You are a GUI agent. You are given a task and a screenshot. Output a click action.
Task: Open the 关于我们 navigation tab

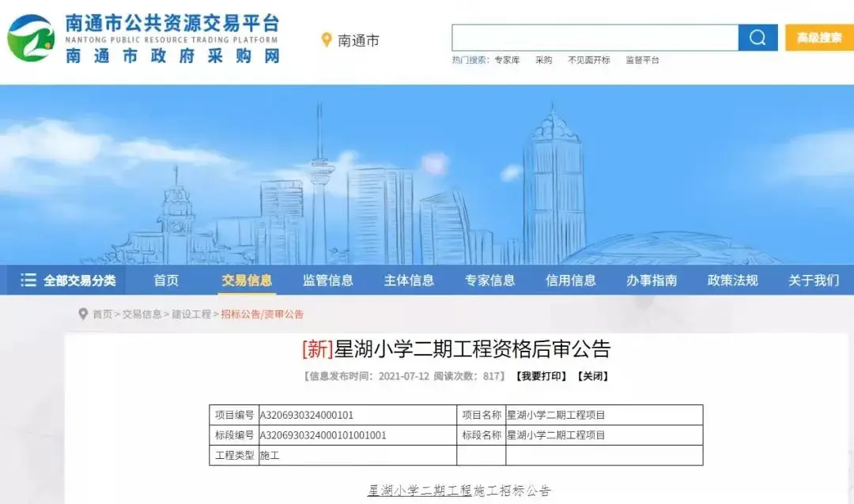coord(814,280)
